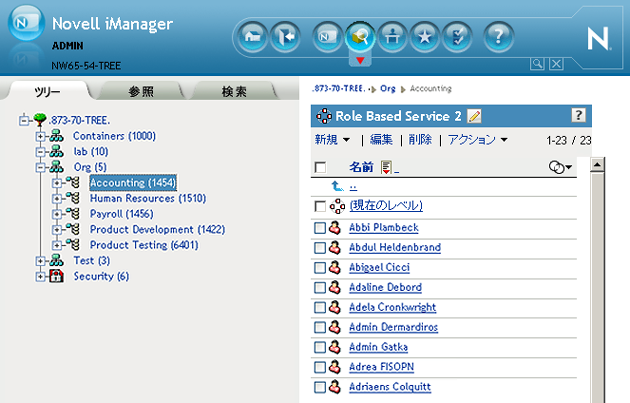Expand the Accounting (1454) node

click(57, 183)
